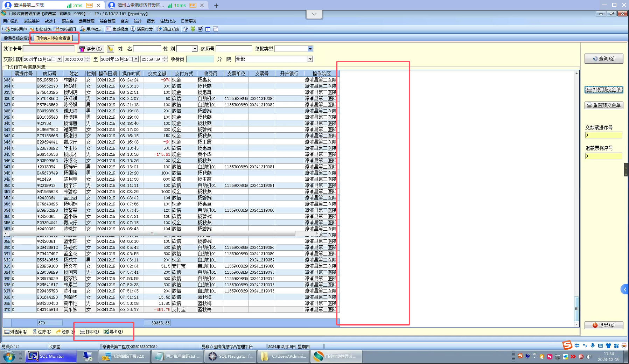Print the list using 打印

[x=89, y=331]
